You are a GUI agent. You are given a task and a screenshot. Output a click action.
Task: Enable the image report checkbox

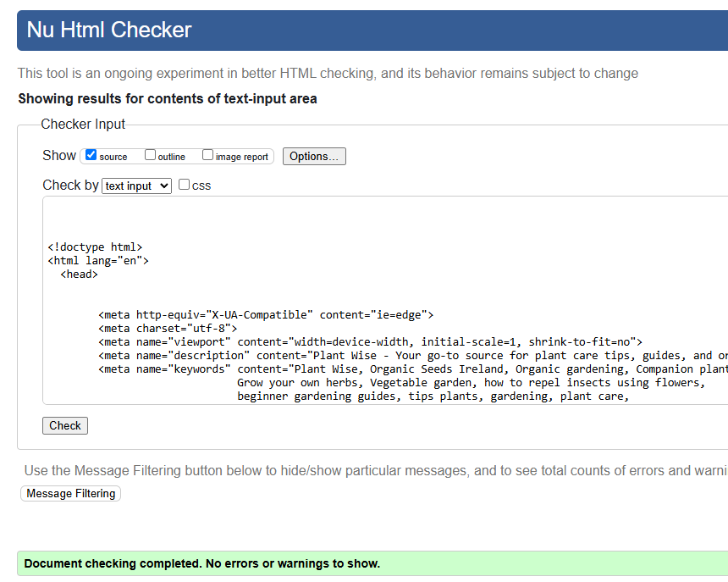[x=207, y=155]
